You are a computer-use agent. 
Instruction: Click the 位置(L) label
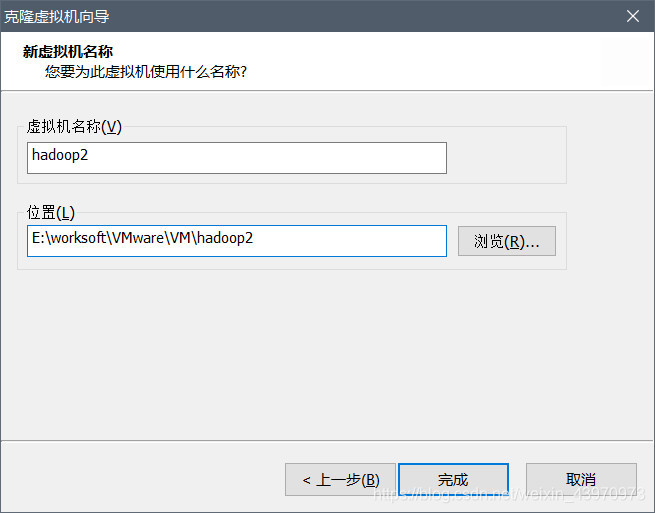pyautogui.click(x=51, y=212)
